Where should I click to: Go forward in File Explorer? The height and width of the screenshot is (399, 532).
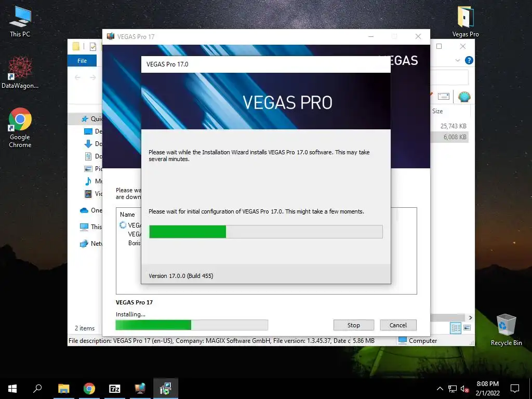pyautogui.click(x=92, y=78)
